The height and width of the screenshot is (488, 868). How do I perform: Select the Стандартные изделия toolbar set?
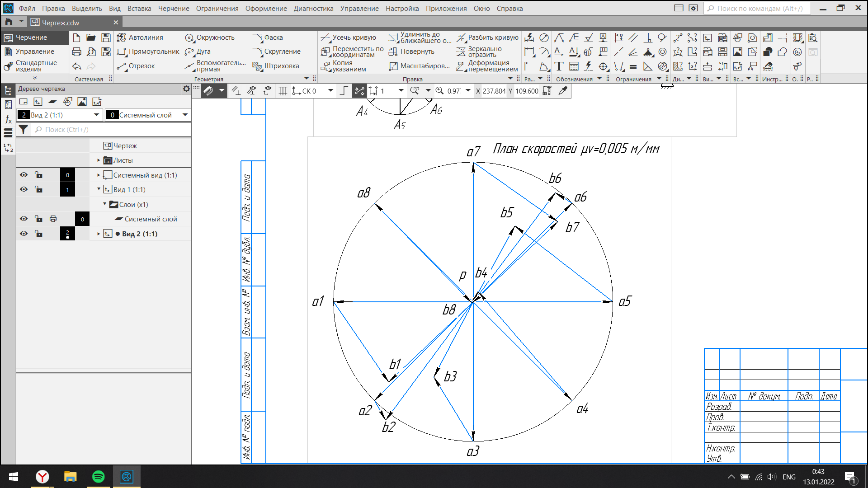[34, 66]
